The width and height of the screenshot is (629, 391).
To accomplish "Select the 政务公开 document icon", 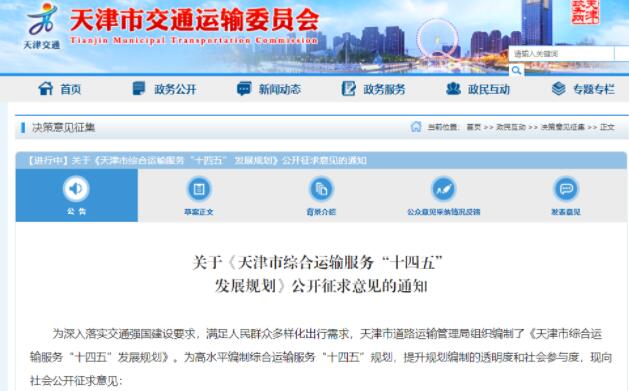I will point(138,89).
